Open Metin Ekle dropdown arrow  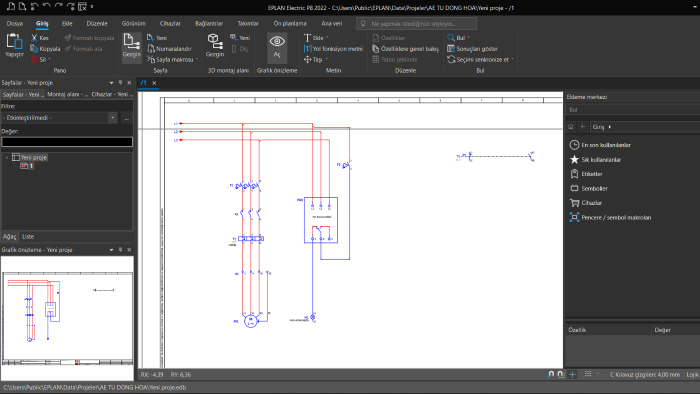(x=327, y=38)
